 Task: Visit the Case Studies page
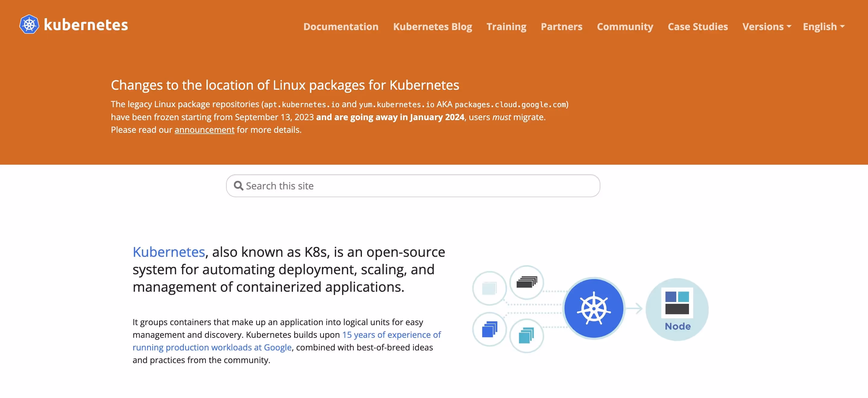click(698, 26)
